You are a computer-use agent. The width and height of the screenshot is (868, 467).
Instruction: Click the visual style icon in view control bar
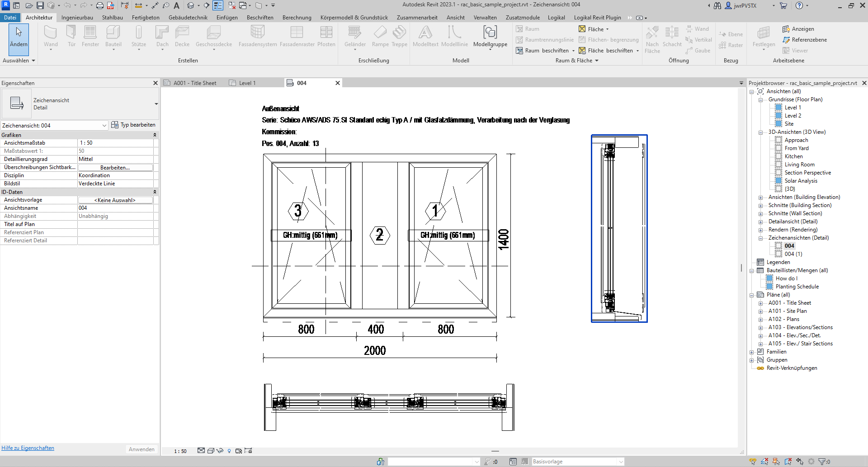211,451
